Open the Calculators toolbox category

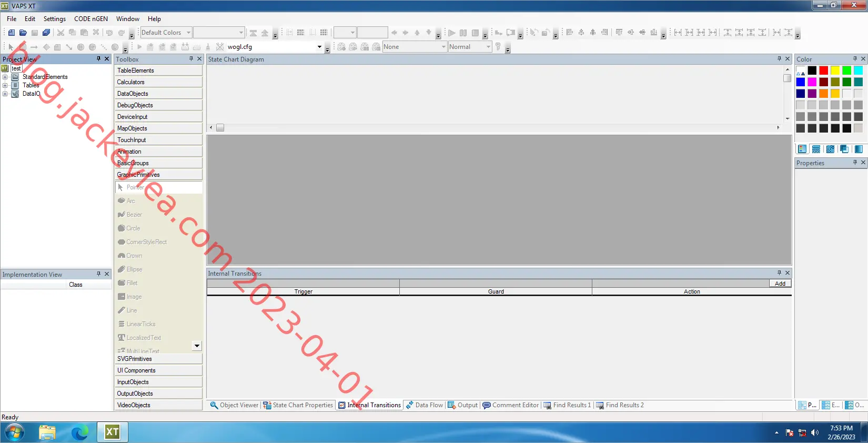point(159,82)
